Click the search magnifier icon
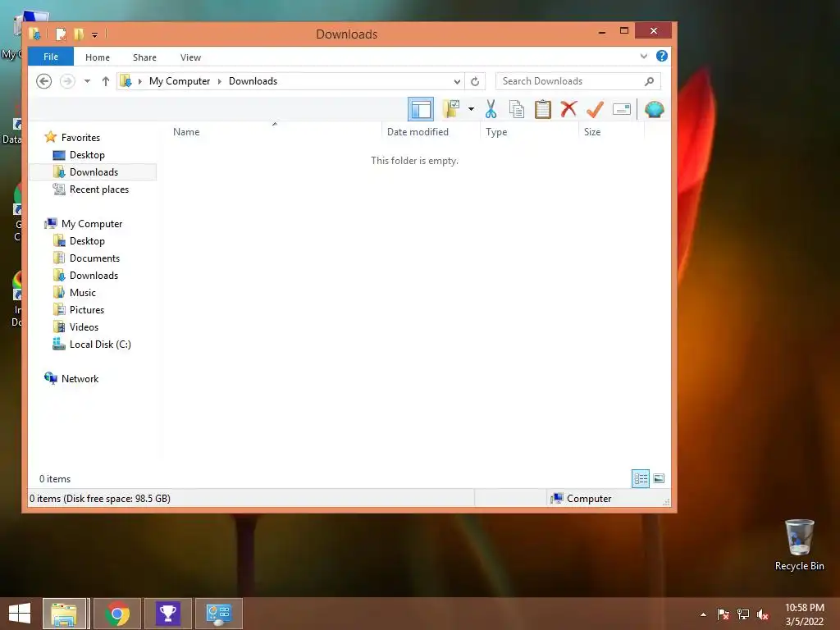This screenshot has width=840, height=630. [650, 81]
